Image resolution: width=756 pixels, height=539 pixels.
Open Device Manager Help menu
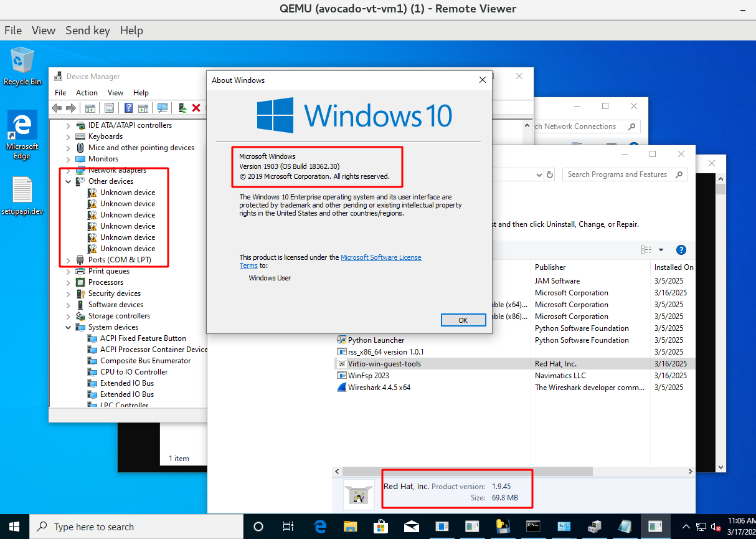tap(141, 93)
